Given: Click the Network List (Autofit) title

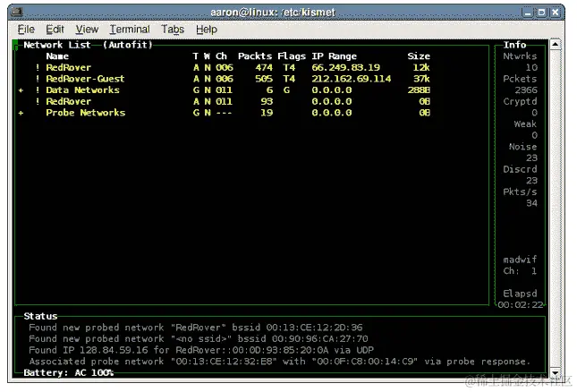Looking at the screenshot, I should tap(88, 45).
